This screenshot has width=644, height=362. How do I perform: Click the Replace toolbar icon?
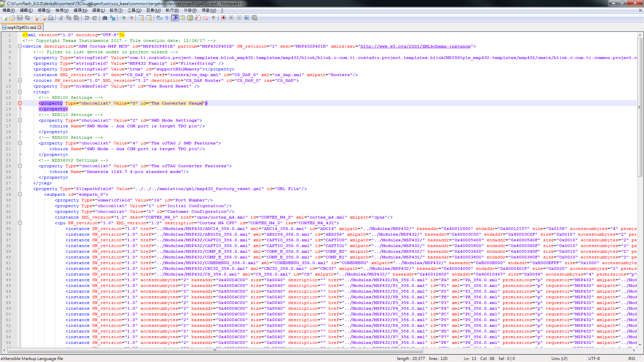coord(113,18)
